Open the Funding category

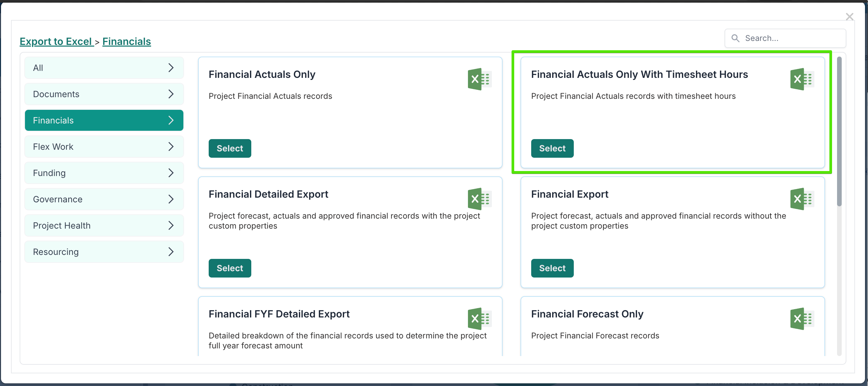[x=104, y=173]
